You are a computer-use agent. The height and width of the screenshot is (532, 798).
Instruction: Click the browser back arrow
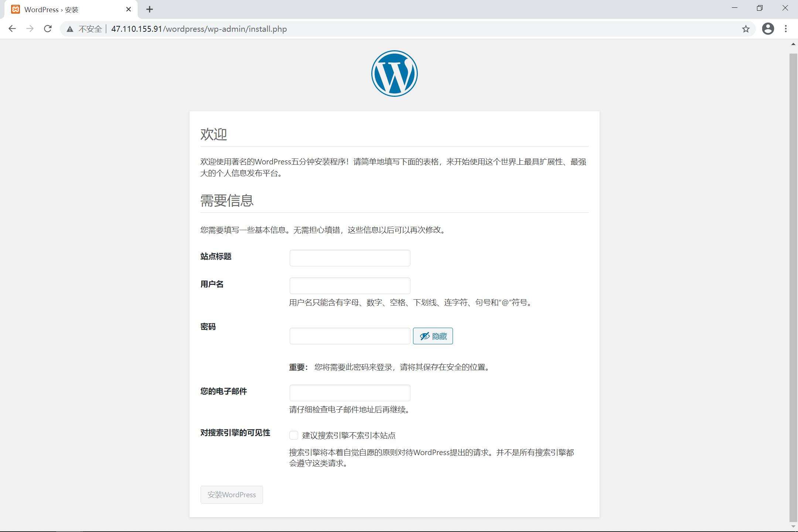(12, 29)
